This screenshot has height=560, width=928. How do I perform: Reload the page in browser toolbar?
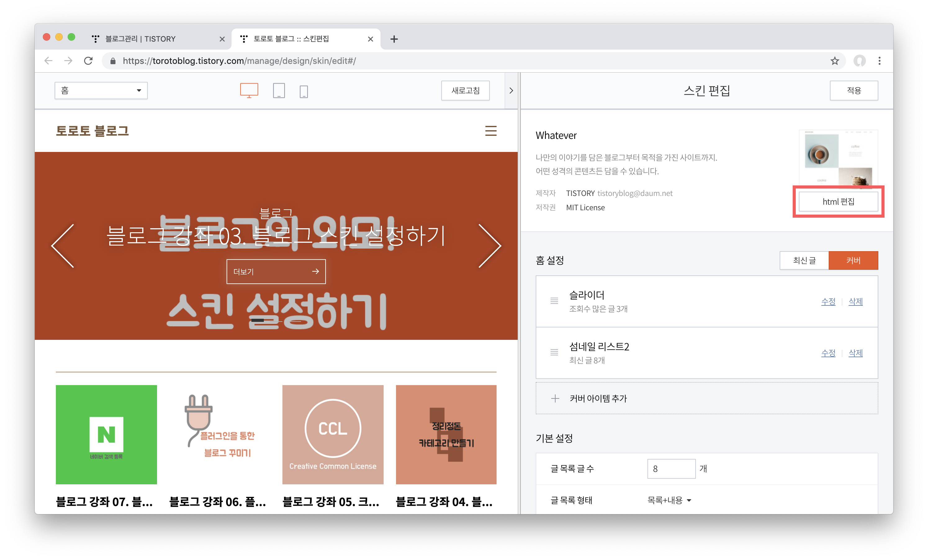point(88,61)
